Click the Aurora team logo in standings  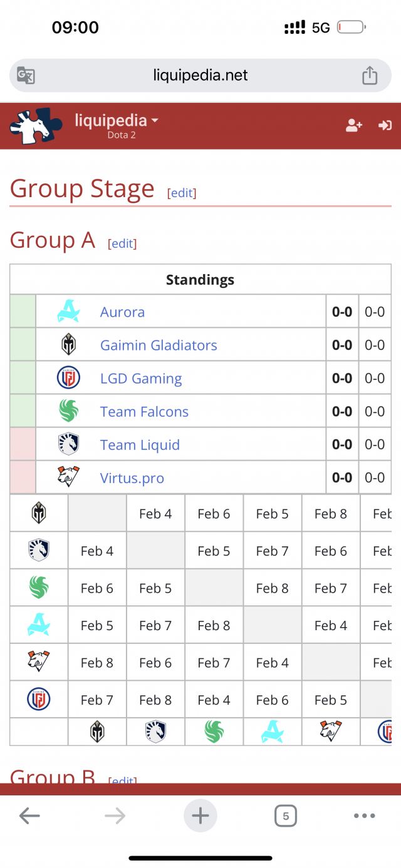(x=68, y=312)
